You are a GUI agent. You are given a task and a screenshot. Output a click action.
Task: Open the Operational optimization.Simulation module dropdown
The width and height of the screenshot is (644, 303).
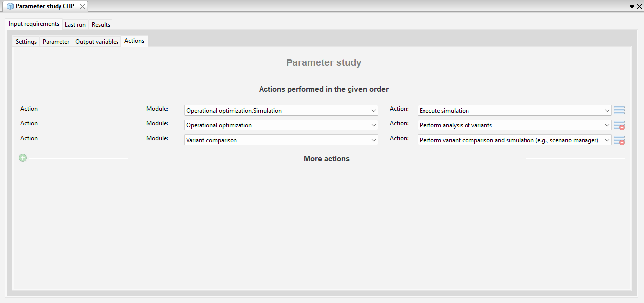[281, 110]
